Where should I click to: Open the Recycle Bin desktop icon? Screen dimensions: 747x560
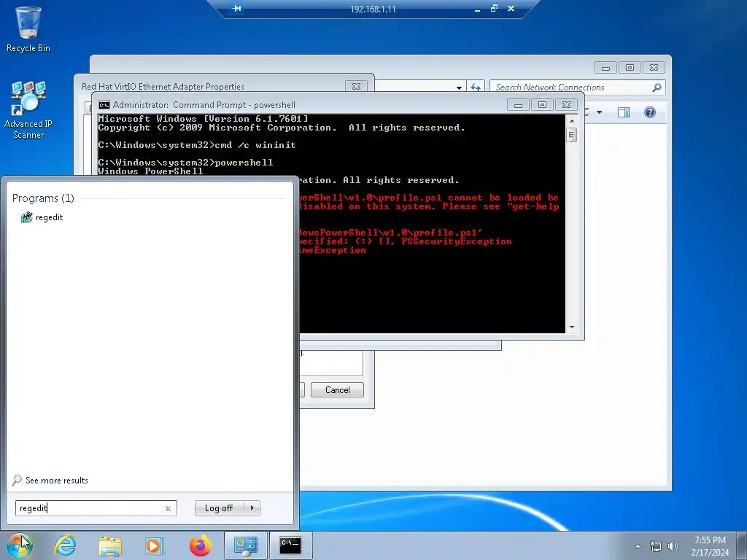click(x=28, y=29)
